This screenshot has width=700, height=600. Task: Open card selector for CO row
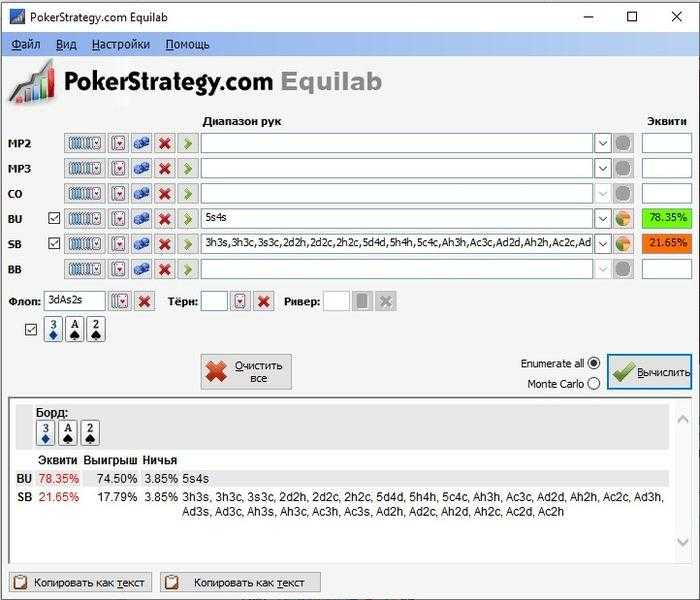119,194
